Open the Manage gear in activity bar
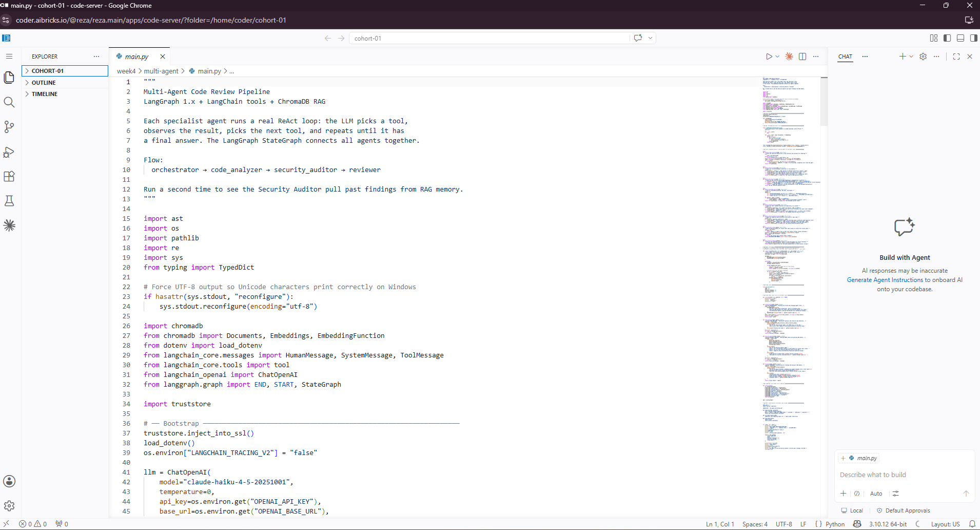Screen dimensions: 980x530 click(x=9, y=506)
